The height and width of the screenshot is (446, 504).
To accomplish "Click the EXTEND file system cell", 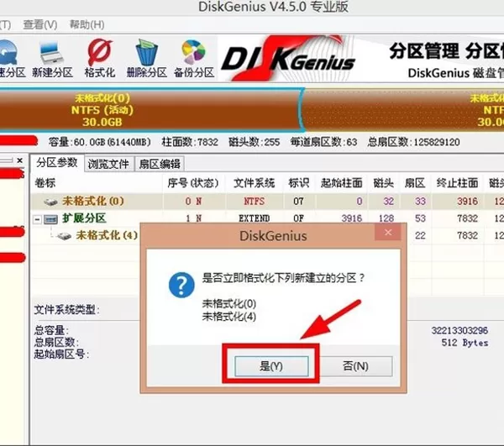I will pos(254,219).
